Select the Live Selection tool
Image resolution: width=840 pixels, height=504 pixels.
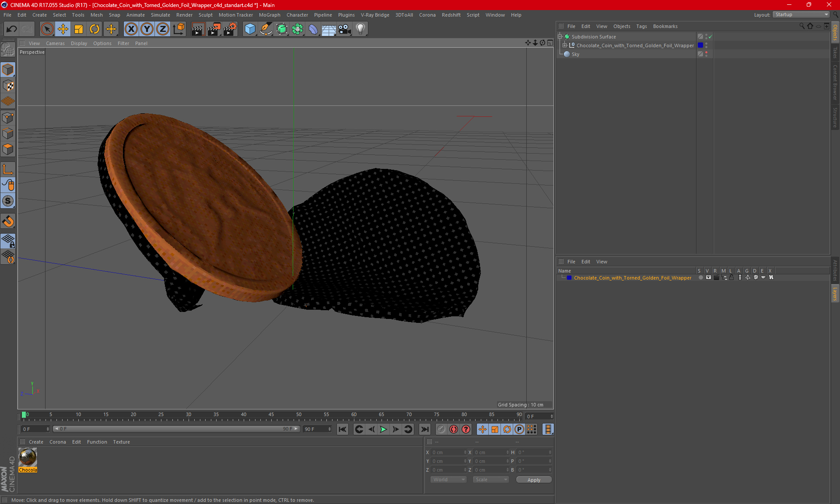(x=47, y=29)
